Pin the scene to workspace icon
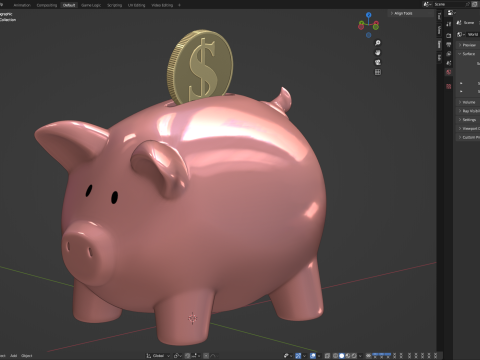 coord(468,4)
